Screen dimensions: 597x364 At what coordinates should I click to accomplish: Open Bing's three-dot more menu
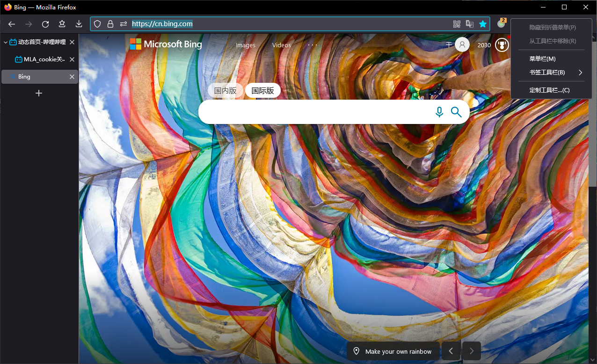pyautogui.click(x=313, y=45)
